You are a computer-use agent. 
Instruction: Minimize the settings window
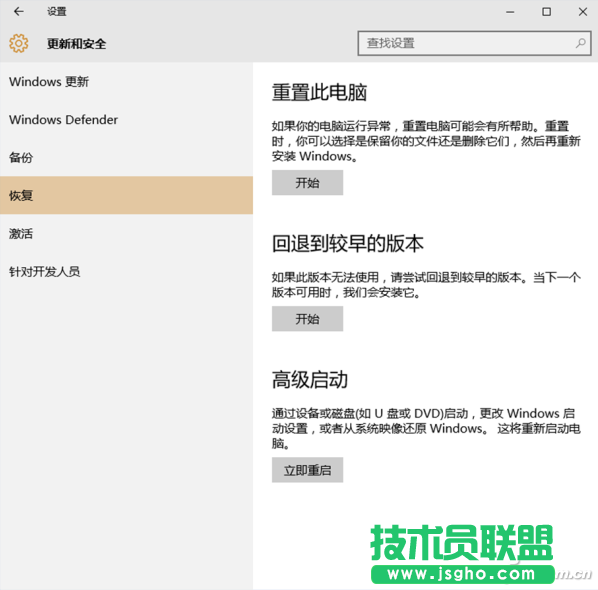pyautogui.click(x=510, y=12)
